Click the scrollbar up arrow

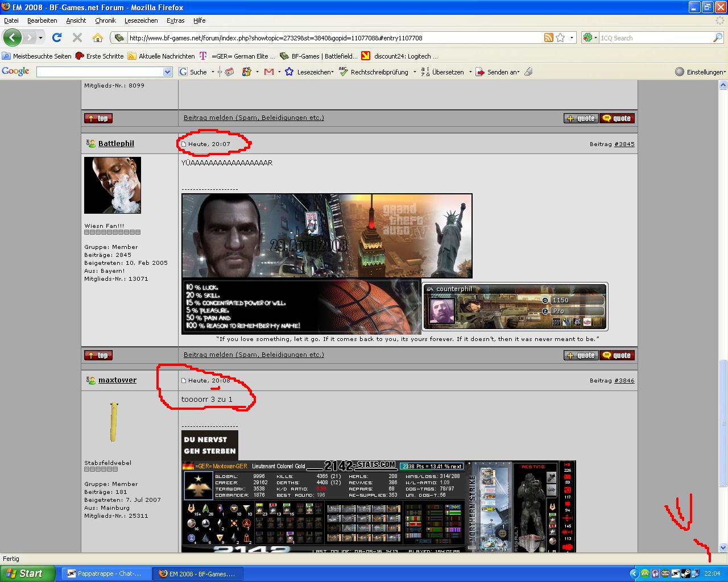[723, 85]
